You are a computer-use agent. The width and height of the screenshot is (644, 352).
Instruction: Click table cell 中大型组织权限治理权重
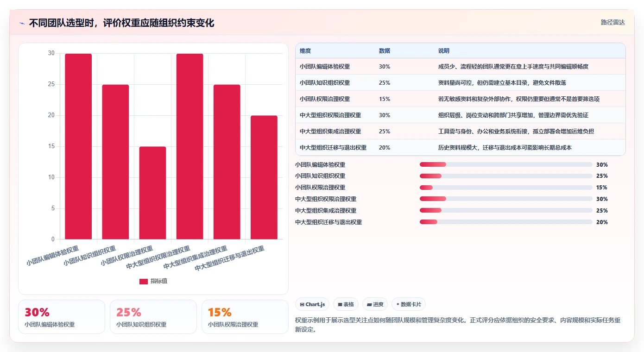[x=330, y=115]
